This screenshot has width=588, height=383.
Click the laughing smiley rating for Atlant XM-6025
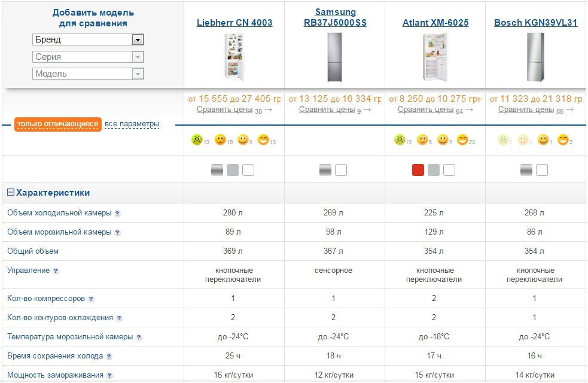(462, 139)
